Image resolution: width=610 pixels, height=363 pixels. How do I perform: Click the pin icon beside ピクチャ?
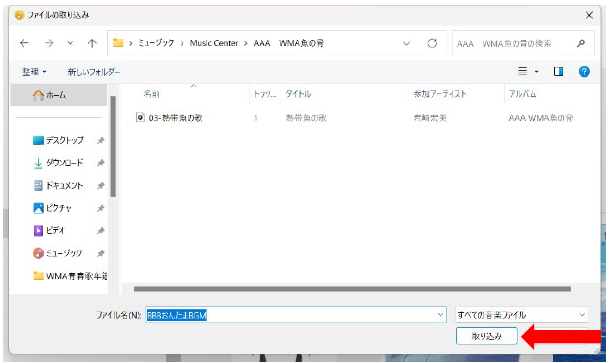[101, 208]
